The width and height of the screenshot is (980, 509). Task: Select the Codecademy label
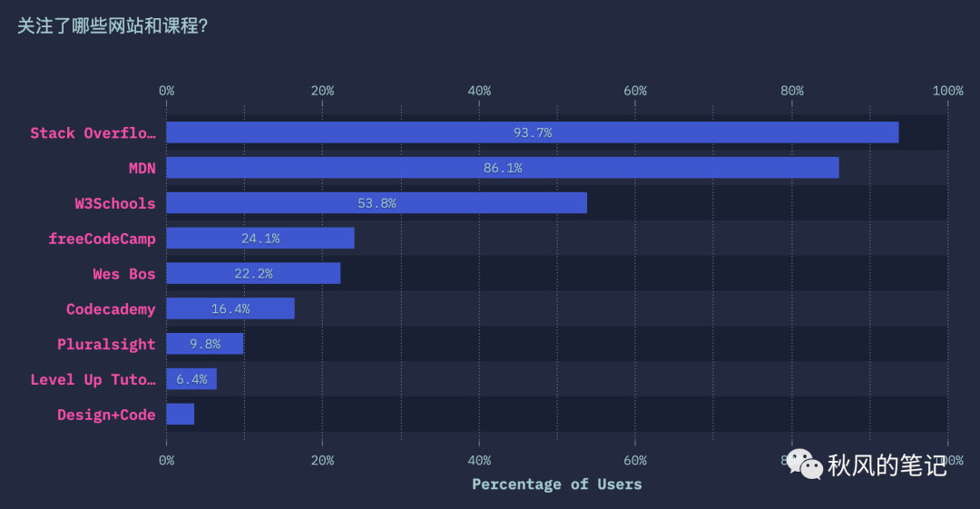(111, 308)
